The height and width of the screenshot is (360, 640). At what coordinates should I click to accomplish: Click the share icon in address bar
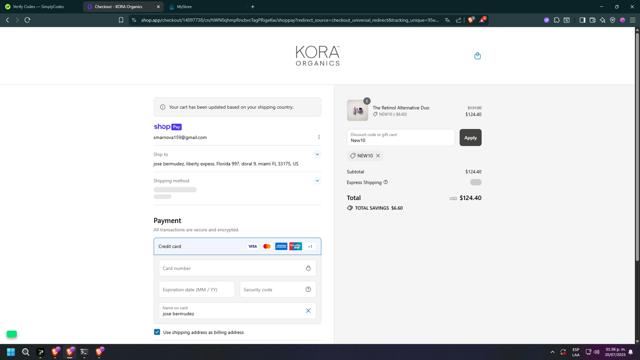pyautogui.click(x=458, y=20)
